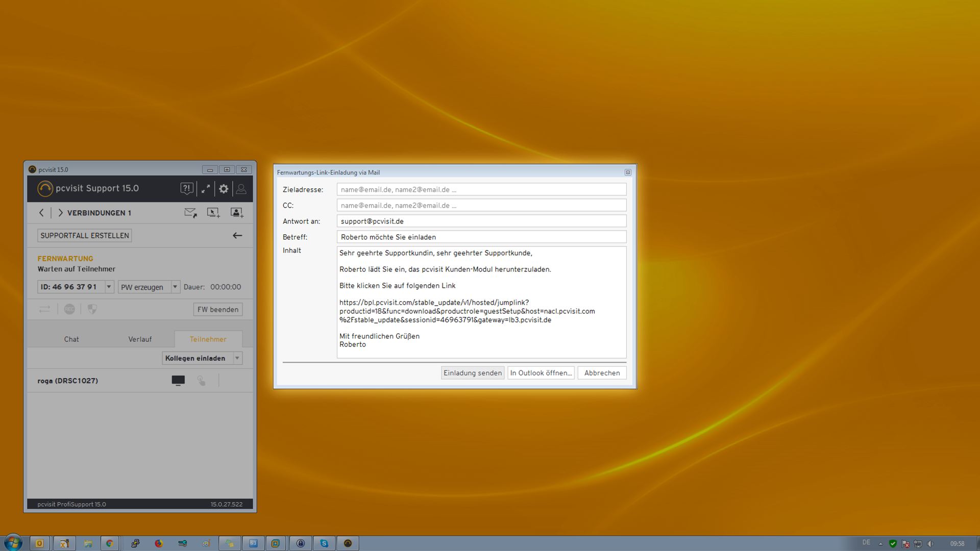The width and height of the screenshot is (980, 551).
Task: Open the Kollegen einladen dropdown arrow
Action: 237,358
